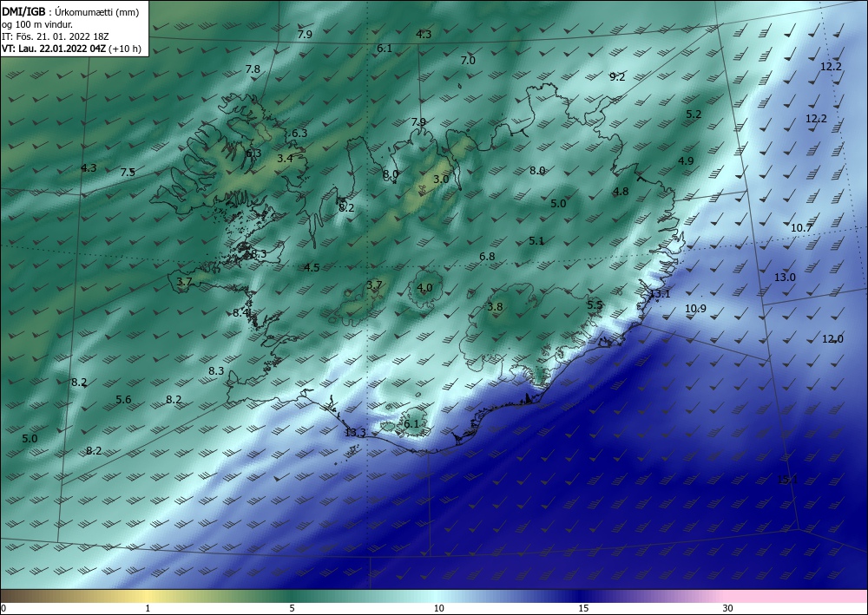Click the 5.6 value label
The height and width of the screenshot is (615, 868).
pos(123,399)
